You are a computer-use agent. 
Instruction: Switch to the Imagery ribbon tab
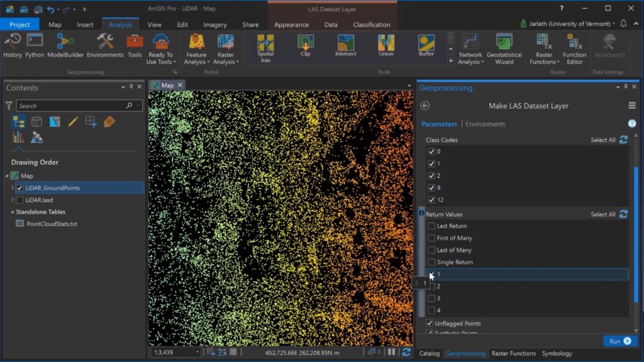(215, 25)
